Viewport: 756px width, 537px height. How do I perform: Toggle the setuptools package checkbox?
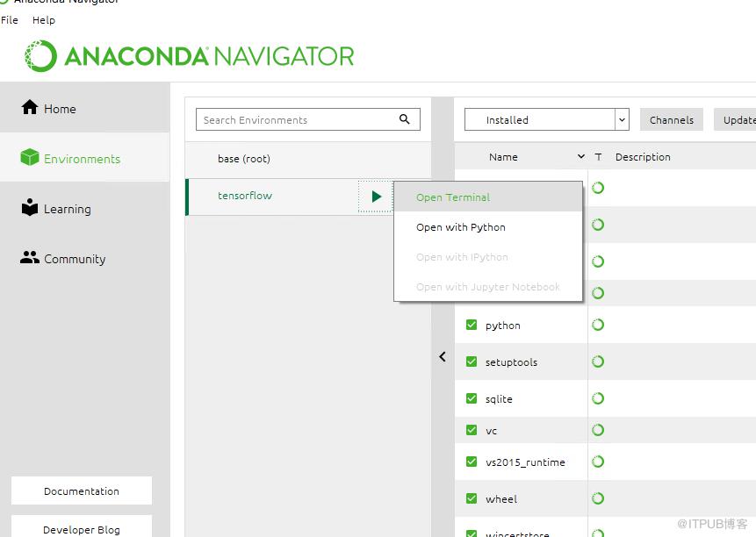coord(472,362)
